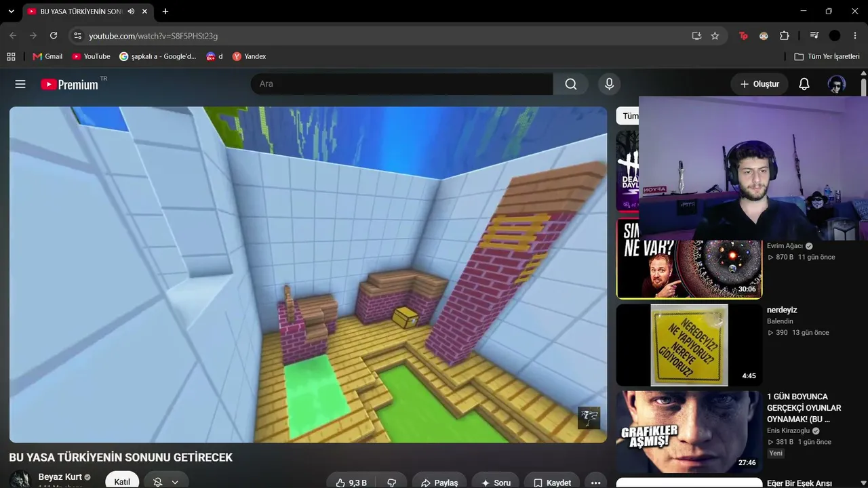Open the tab search dropdown arrow

pos(11,12)
